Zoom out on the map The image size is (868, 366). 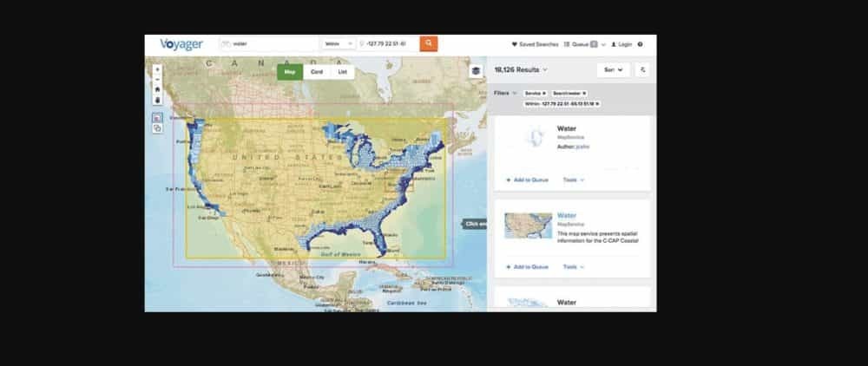click(x=157, y=79)
